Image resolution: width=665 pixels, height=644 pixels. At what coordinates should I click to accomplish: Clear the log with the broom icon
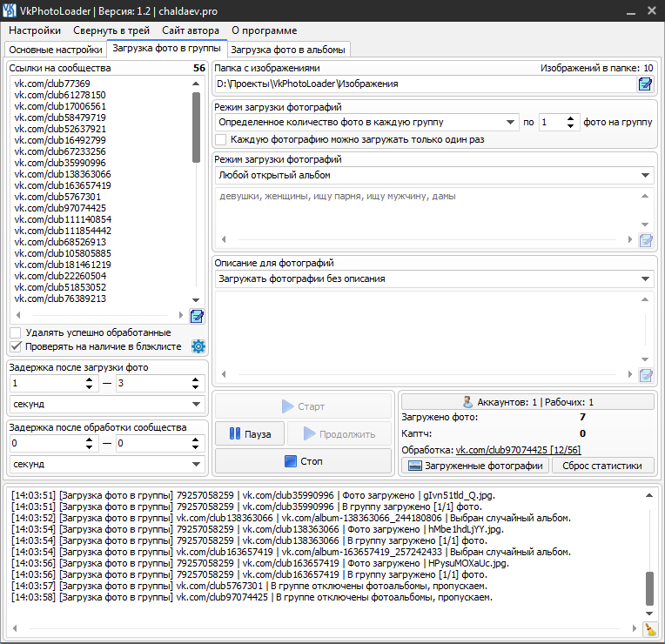coord(649,629)
